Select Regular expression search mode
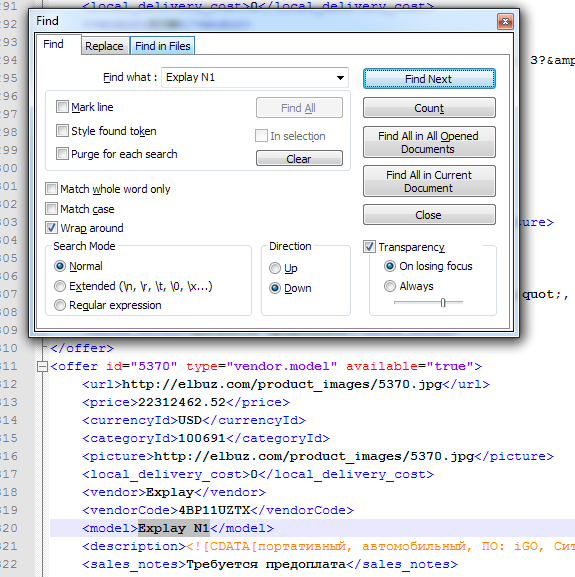 point(60,305)
